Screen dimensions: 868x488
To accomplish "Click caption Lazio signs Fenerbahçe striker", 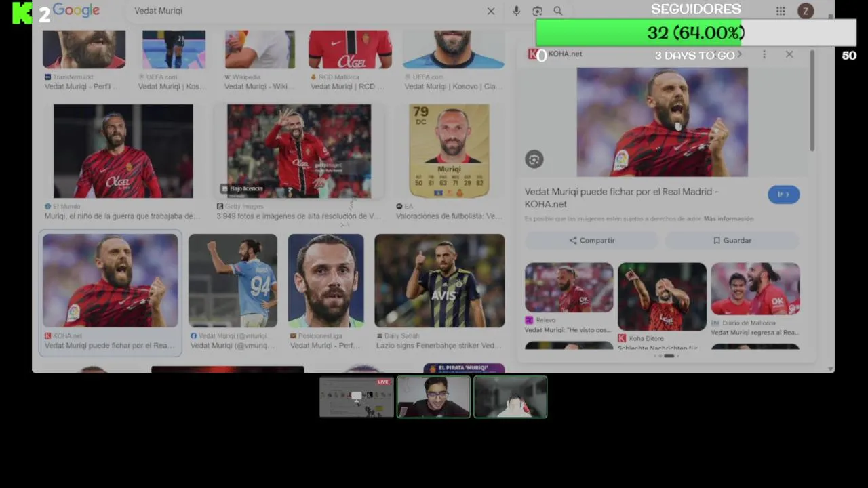I will pyautogui.click(x=439, y=346).
